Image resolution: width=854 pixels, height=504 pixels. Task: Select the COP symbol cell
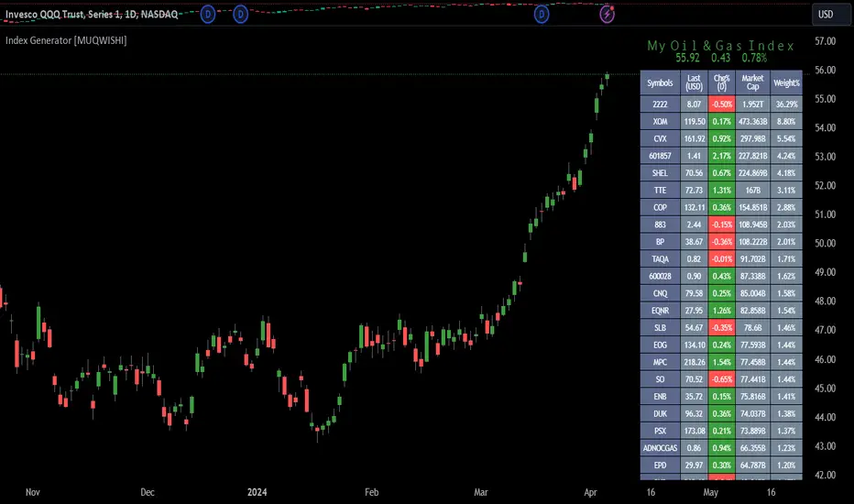(x=660, y=207)
